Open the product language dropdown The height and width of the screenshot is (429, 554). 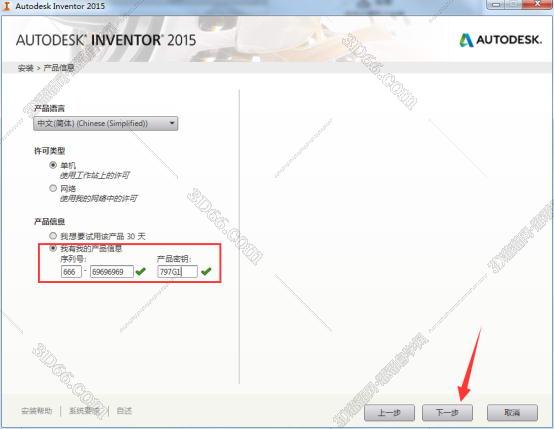point(105,123)
